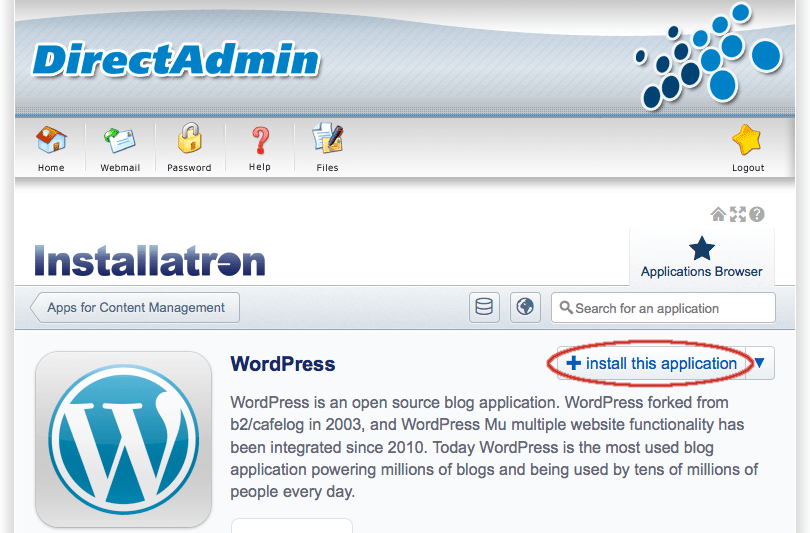Click the small gray house icon
Viewport: 810px width, 533px height.
tap(718, 214)
